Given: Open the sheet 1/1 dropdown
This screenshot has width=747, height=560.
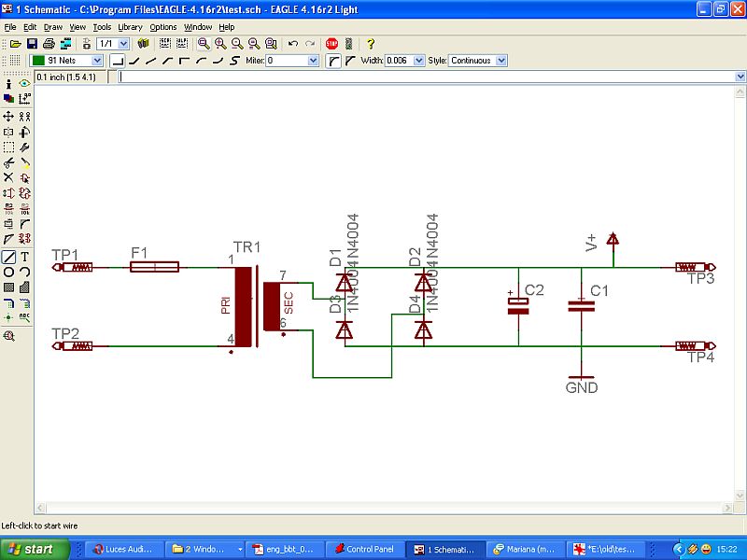Looking at the screenshot, I should (123, 44).
